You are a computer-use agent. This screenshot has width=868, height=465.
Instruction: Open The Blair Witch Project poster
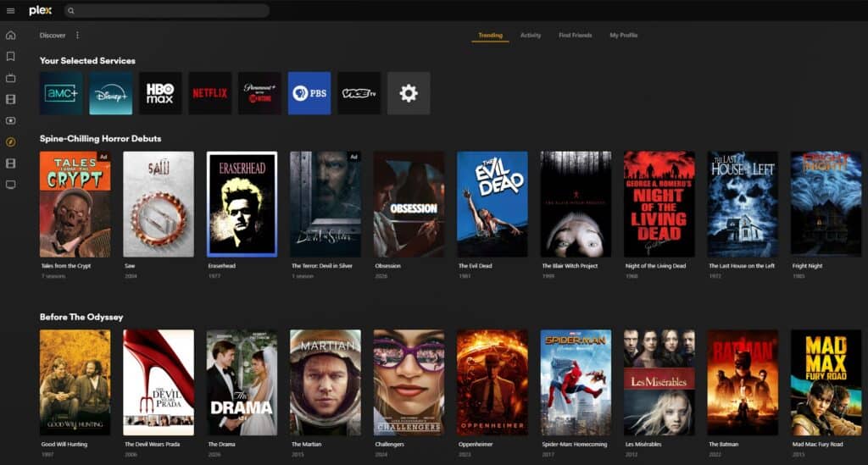[576, 204]
